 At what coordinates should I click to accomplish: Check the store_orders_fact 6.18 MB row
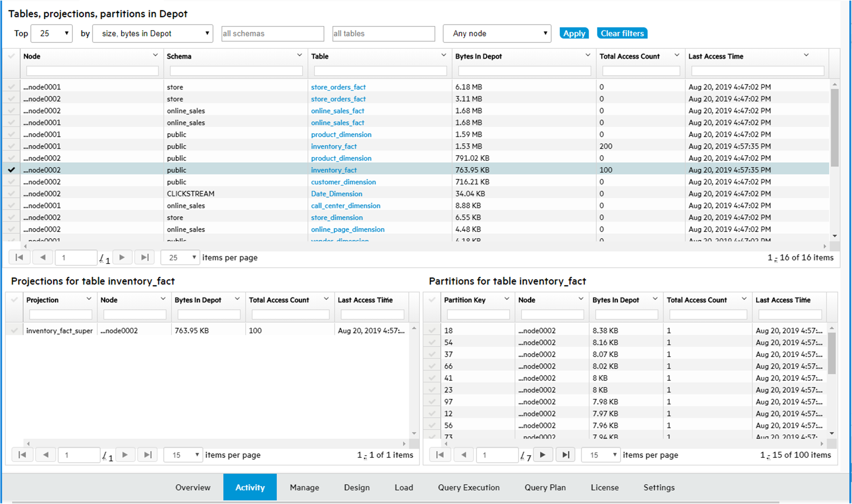(12, 87)
